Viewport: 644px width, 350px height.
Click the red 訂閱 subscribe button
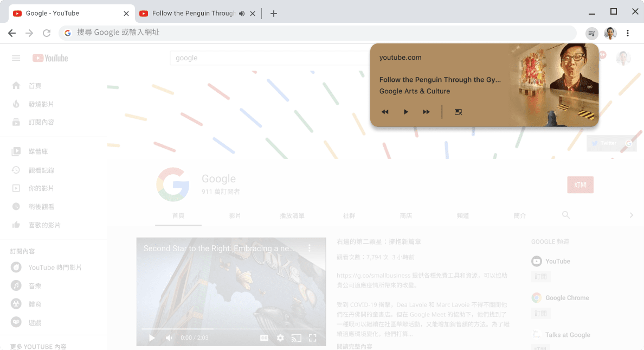click(x=580, y=185)
